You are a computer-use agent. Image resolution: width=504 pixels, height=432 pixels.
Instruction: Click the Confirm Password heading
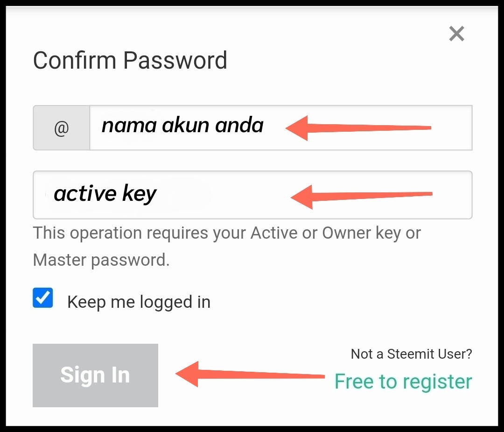click(130, 61)
